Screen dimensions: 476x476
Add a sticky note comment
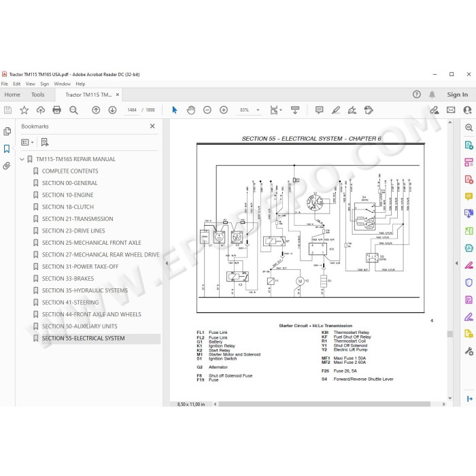(319, 110)
